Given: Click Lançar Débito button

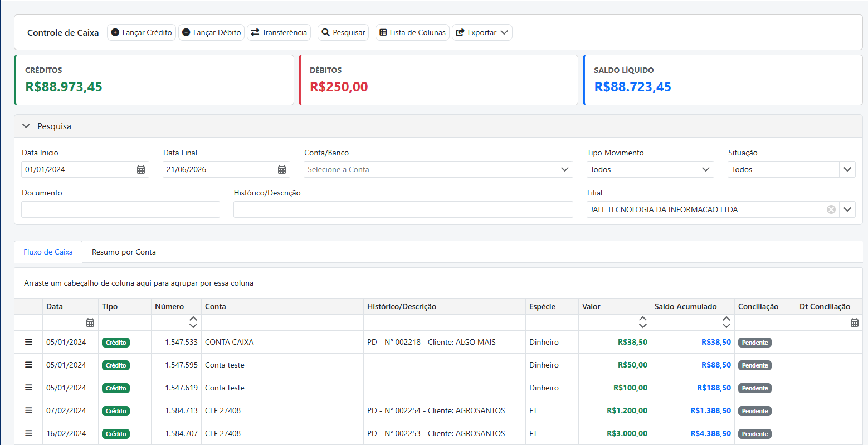Looking at the screenshot, I should 212,32.
